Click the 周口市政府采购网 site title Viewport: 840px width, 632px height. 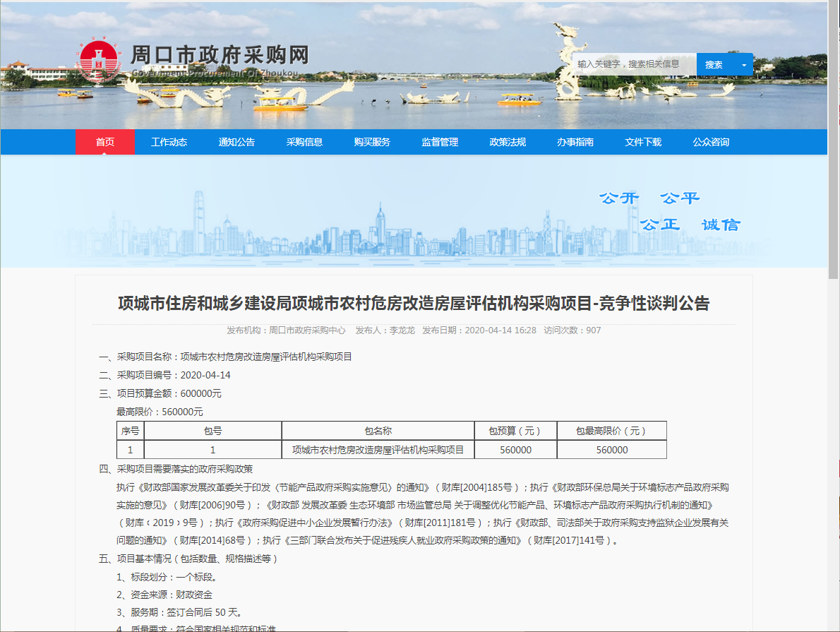[x=220, y=56]
